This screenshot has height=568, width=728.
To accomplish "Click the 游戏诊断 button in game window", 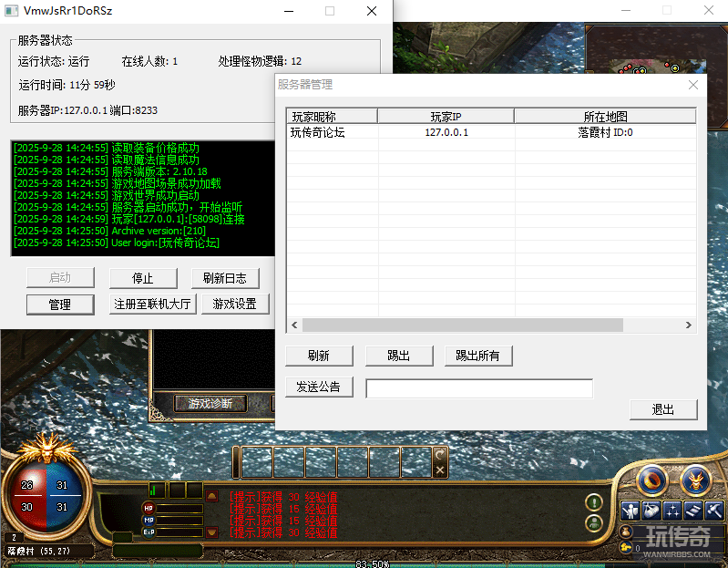I will click(x=210, y=404).
